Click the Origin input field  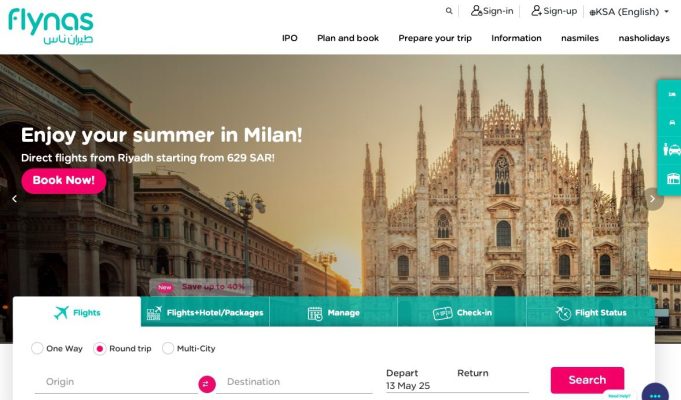click(116, 382)
